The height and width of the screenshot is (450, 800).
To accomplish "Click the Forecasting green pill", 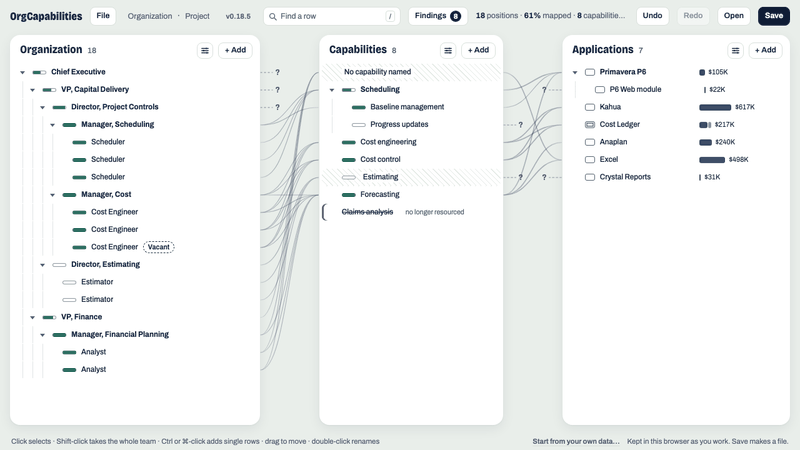I will [x=348, y=195].
